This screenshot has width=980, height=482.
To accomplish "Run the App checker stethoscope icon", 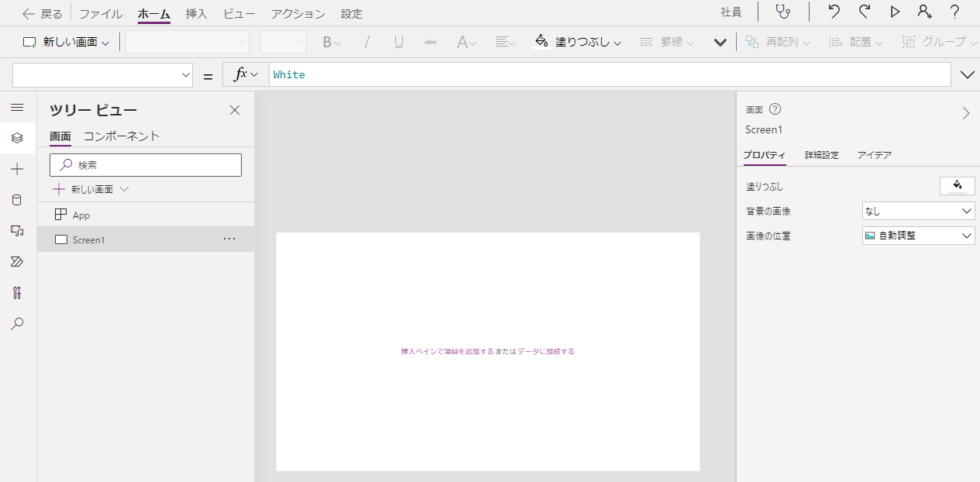I will coord(782,12).
